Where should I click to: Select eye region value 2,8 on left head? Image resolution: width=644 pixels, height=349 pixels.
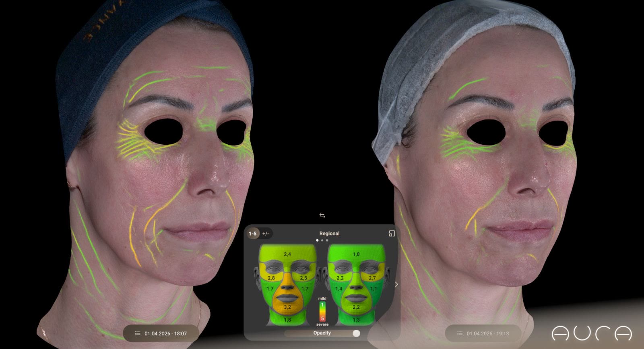click(271, 278)
